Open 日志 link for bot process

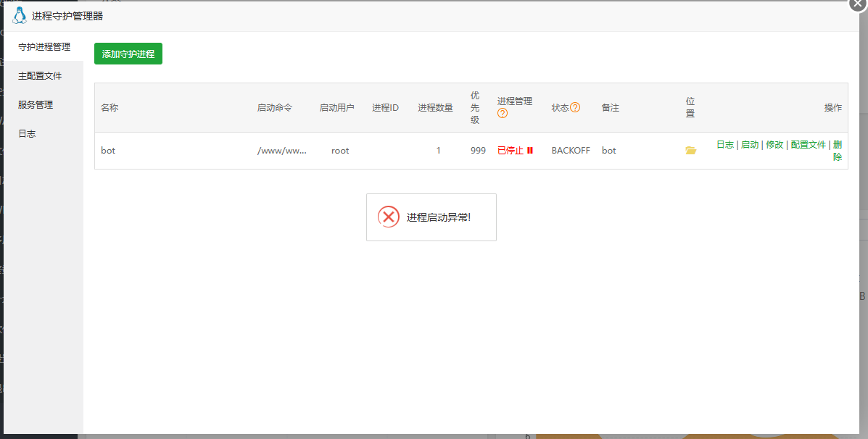pos(725,144)
